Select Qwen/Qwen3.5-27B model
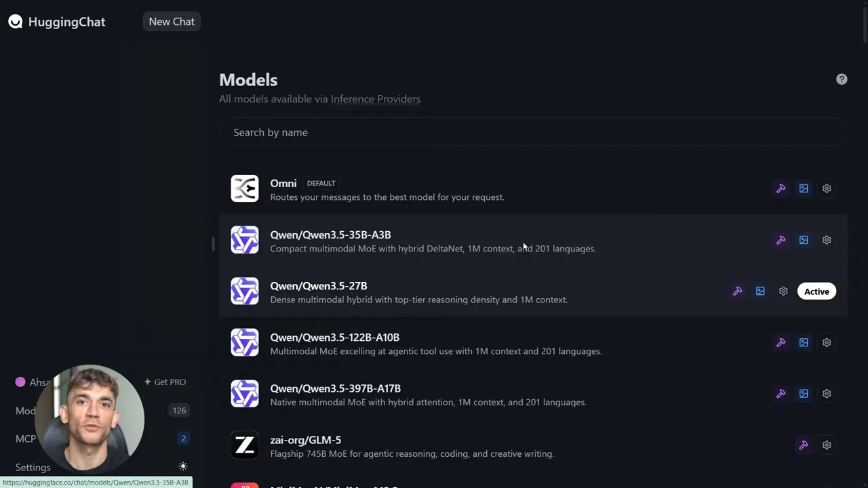Screen dimensions: 868x488 point(319,286)
